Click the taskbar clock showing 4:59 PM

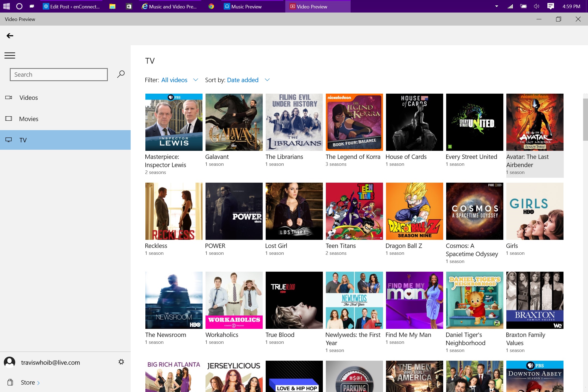(571, 7)
